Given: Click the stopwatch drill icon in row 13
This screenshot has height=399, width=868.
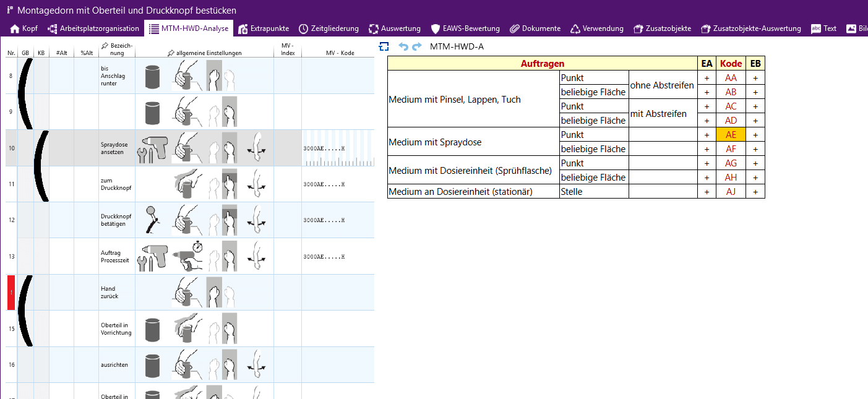Looking at the screenshot, I should (188, 256).
